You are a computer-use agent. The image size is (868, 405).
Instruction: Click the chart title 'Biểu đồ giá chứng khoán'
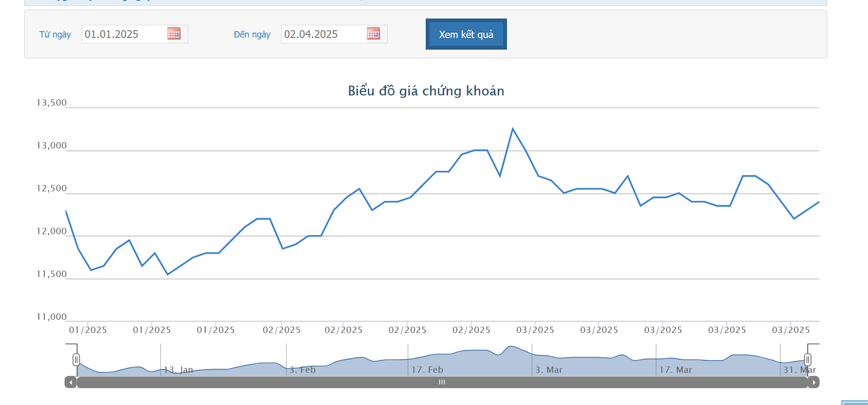tap(426, 91)
